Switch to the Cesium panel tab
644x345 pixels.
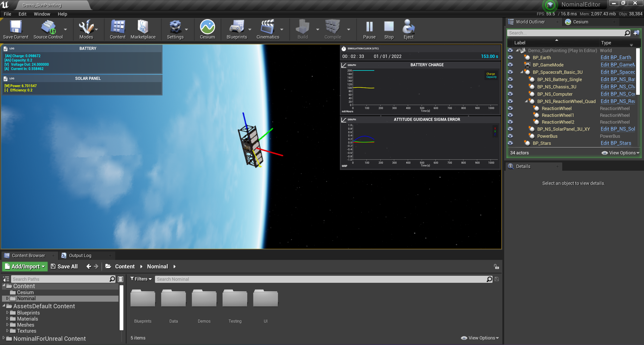click(x=581, y=22)
